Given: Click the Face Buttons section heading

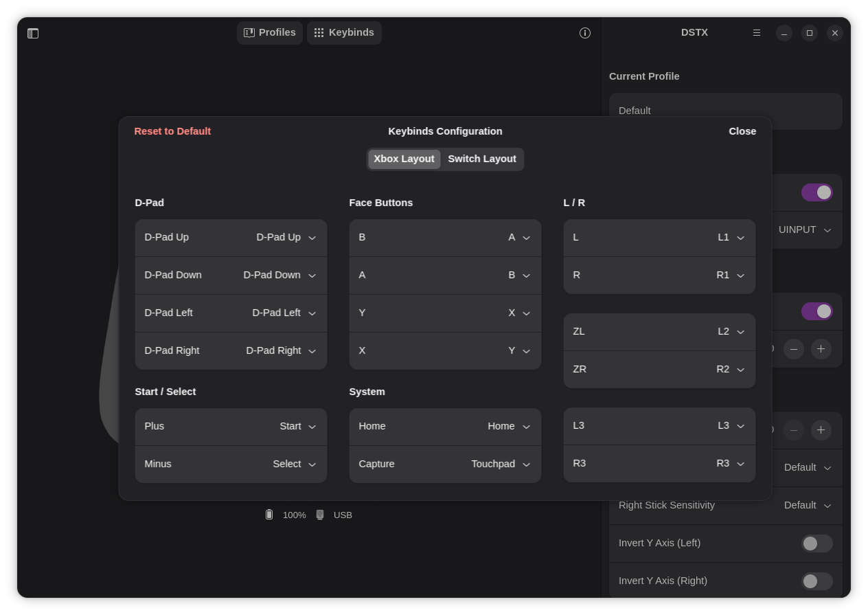Looking at the screenshot, I should point(381,203).
